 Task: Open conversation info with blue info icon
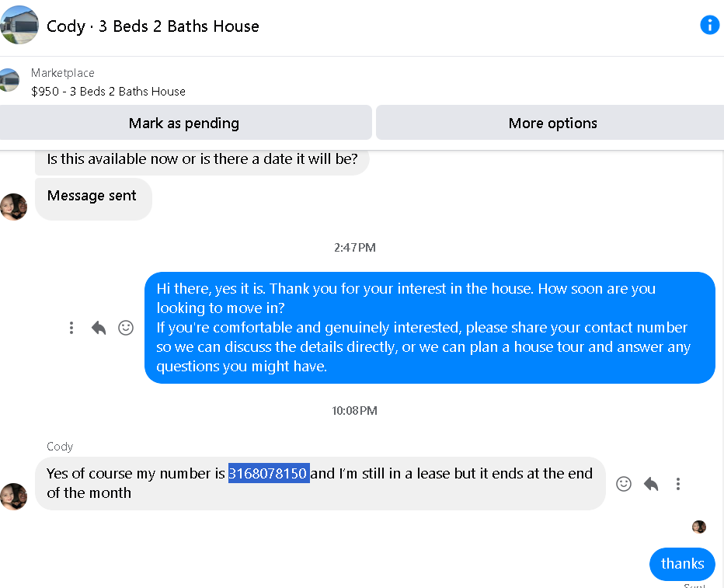point(710,25)
